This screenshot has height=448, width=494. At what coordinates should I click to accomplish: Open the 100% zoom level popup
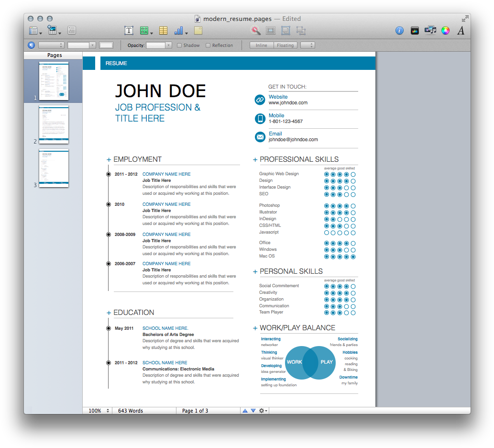coord(98,411)
